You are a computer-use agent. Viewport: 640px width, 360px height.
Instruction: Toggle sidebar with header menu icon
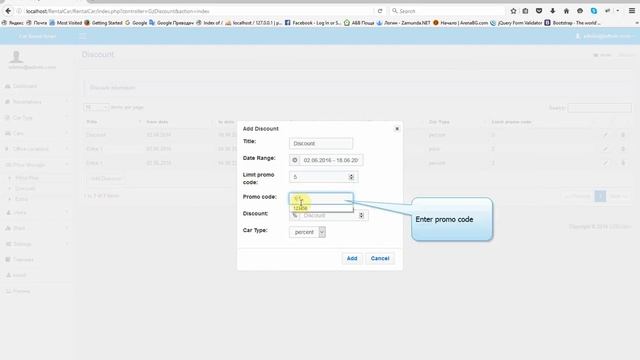pyautogui.click(x=83, y=36)
